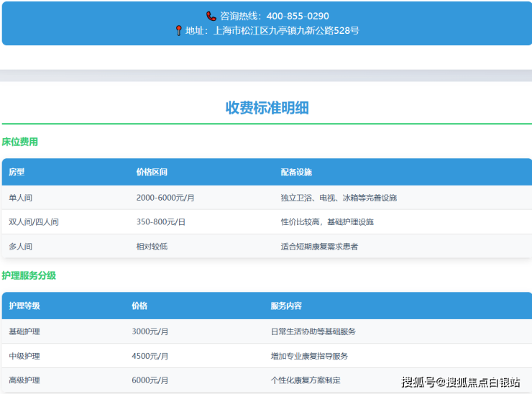Click the 护理服务分级 section title
The width and height of the screenshot is (532, 394).
pos(29,275)
